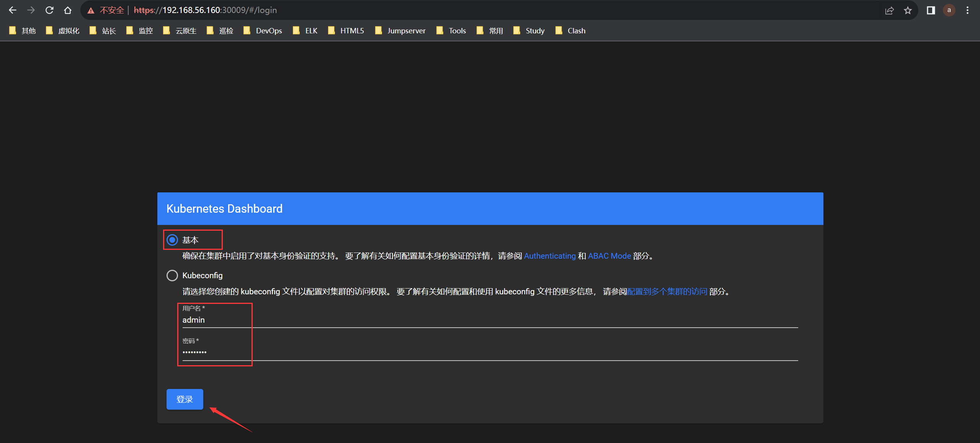The image size is (980, 443).
Task: Open the HTML5 bookmark folder
Action: [x=346, y=31]
